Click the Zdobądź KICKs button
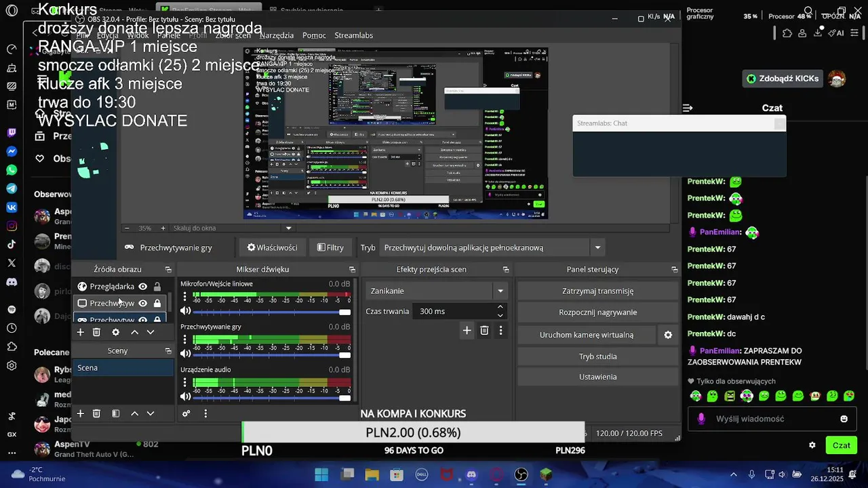868x488 pixels. point(782,79)
